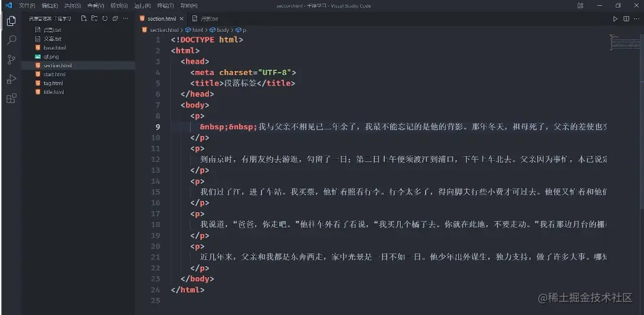
Task: Open Explorer's more actions ellipsis menu
Action: tap(126, 18)
